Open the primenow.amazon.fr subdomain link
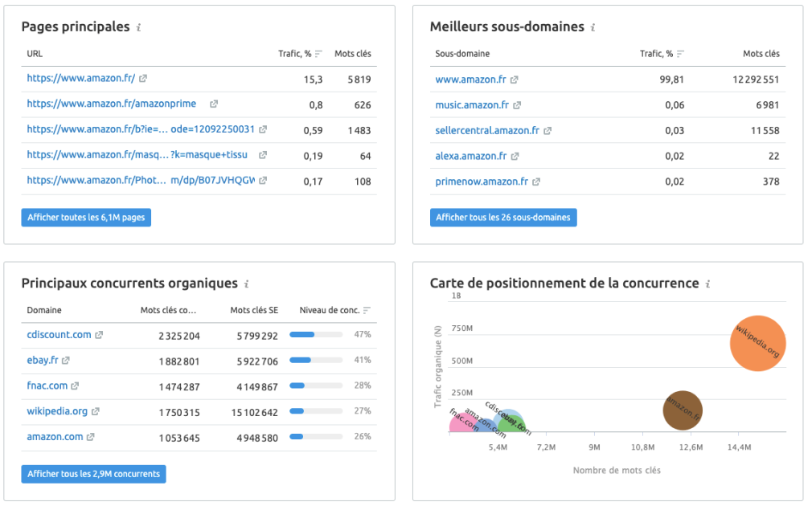Viewport: 812px width, 506px height. click(x=482, y=181)
